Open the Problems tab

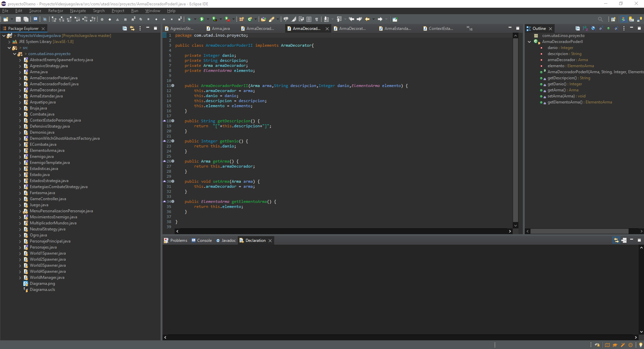176,241
